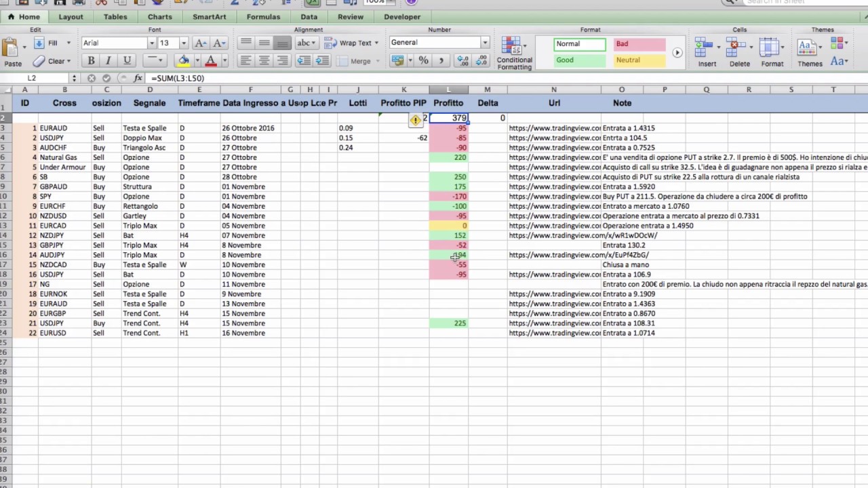Screen dimensions: 868x488
Task: Click the Increase Decimal icon
Action: (x=463, y=60)
